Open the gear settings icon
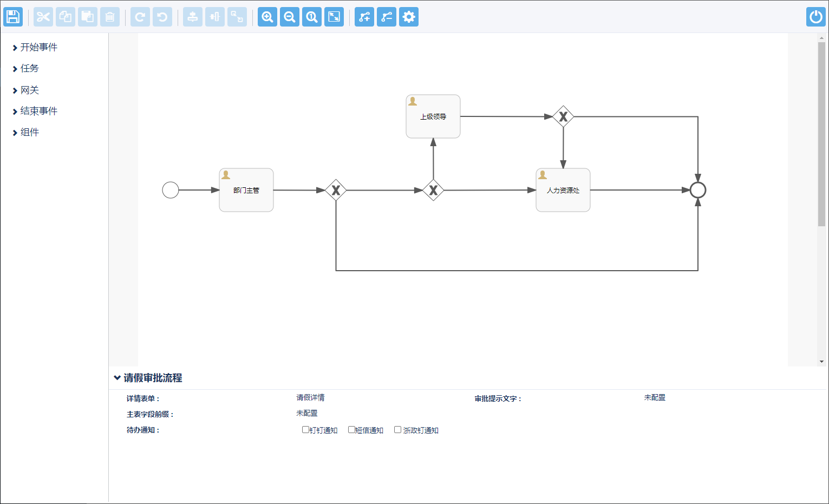 [409, 17]
